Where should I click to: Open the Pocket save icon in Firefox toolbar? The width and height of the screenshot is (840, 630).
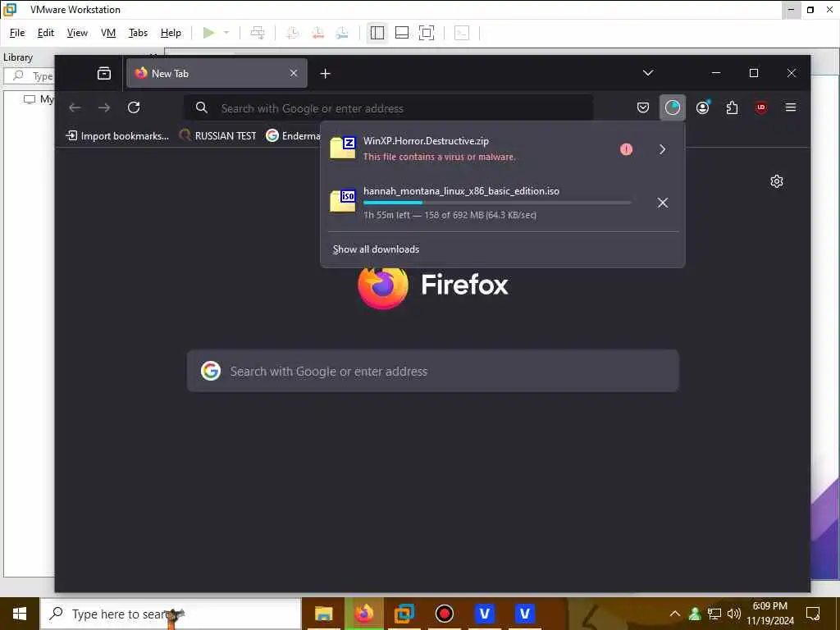(x=643, y=107)
